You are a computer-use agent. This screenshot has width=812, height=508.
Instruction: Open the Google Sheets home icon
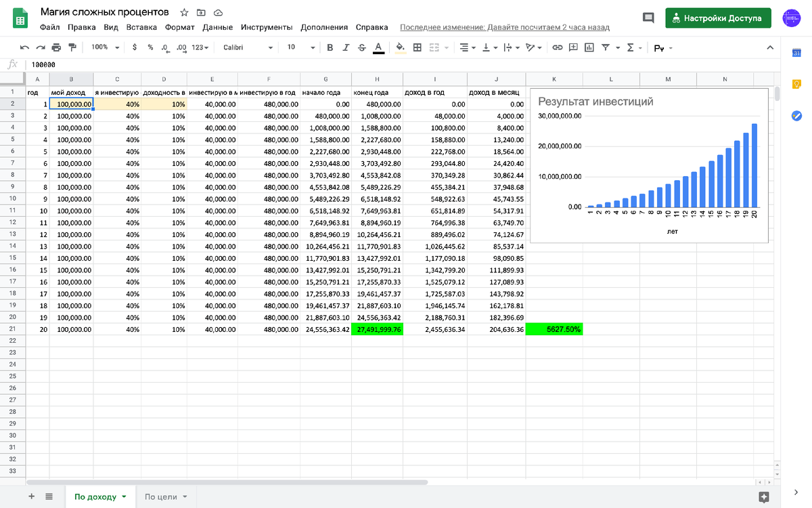(20, 18)
